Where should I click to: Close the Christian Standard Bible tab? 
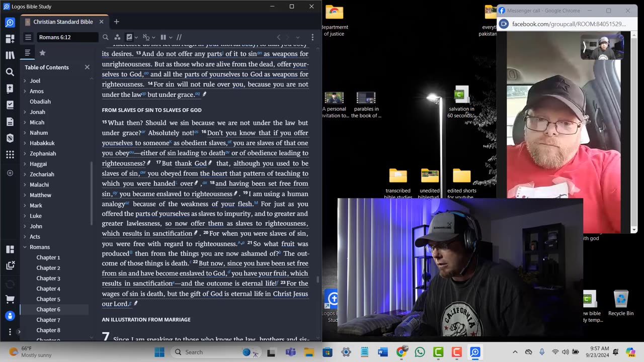pos(101,22)
